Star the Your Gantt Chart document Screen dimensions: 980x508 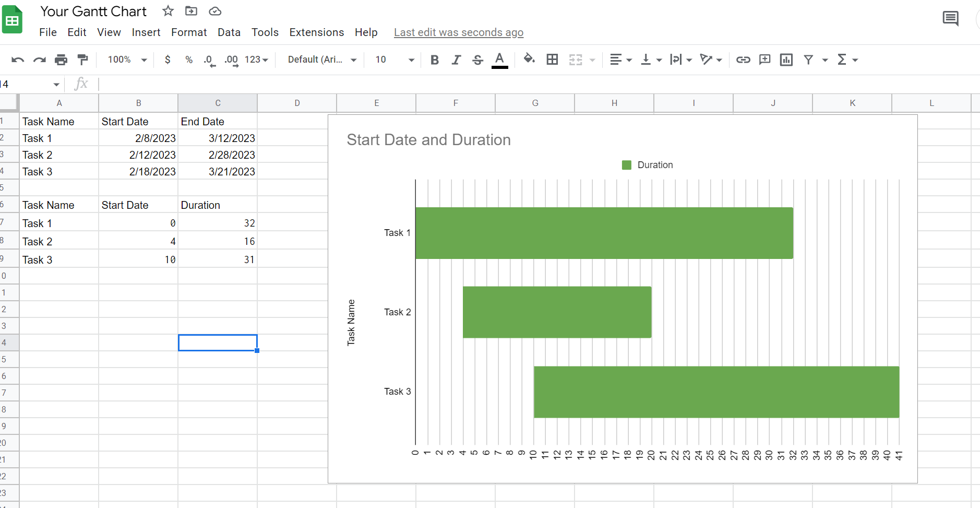168,11
